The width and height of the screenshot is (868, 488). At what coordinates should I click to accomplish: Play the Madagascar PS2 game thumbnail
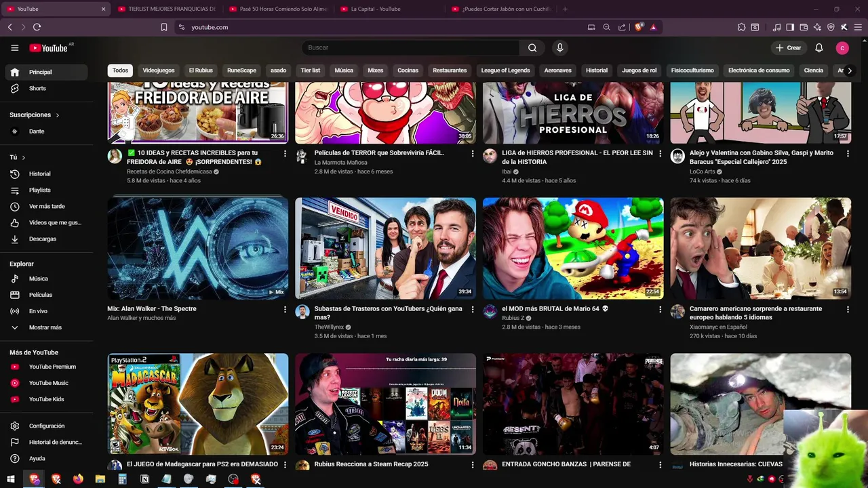[198, 404]
